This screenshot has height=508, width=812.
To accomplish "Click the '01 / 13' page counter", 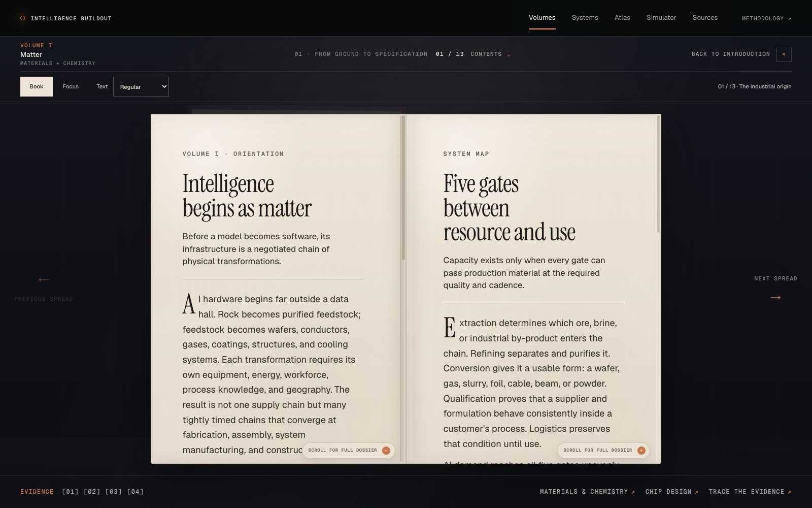I will point(450,54).
